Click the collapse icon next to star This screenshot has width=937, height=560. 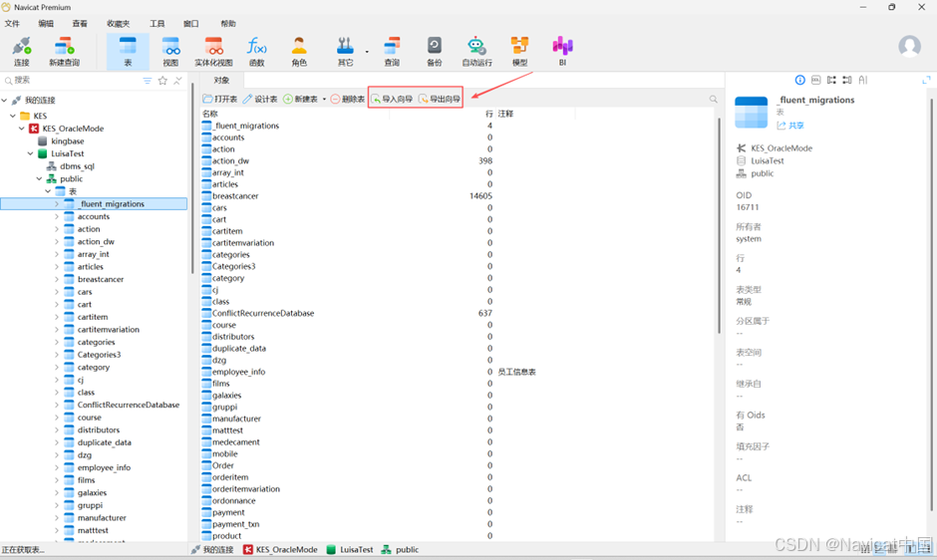pos(177,81)
